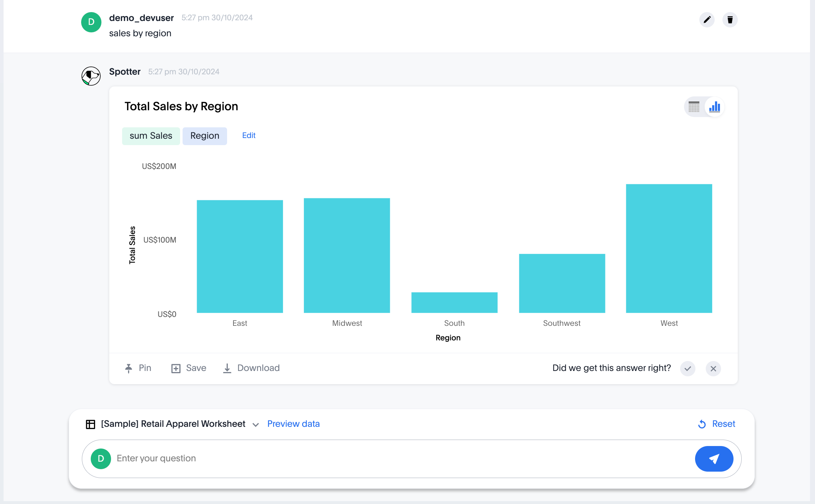Image resolution: width=815 pixels, height=504 pixels.
Task: Switch to table view icon
Action: tap(694, 107)
